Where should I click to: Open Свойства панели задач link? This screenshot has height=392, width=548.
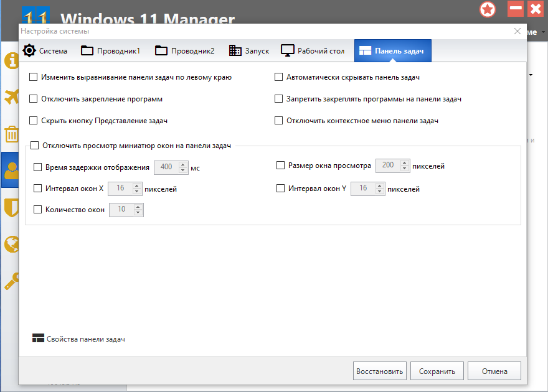pyautogui.click(x=86, y=339)
